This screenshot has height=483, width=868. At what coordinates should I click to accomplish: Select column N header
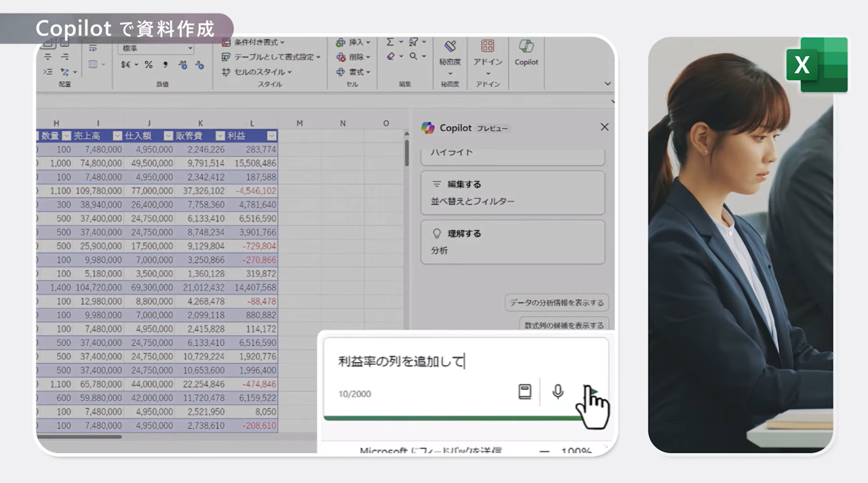coord(342,123)
